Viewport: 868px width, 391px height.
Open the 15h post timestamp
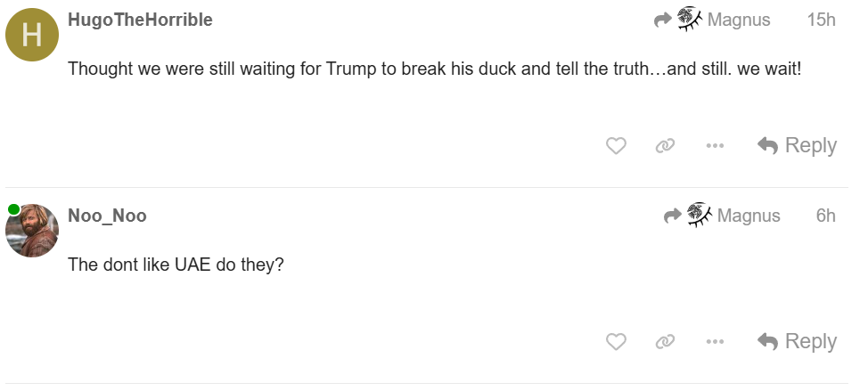(x=821, y=20)
